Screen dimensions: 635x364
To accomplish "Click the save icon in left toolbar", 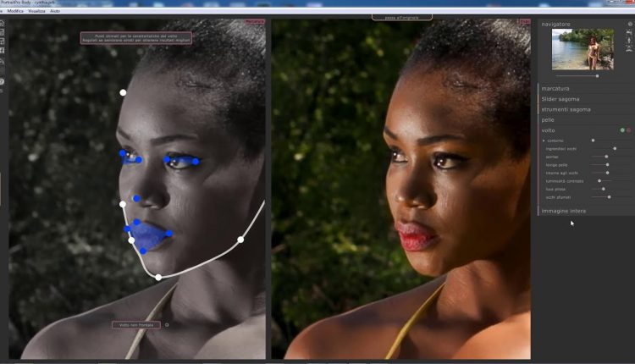I will click(x=2, y=32).
